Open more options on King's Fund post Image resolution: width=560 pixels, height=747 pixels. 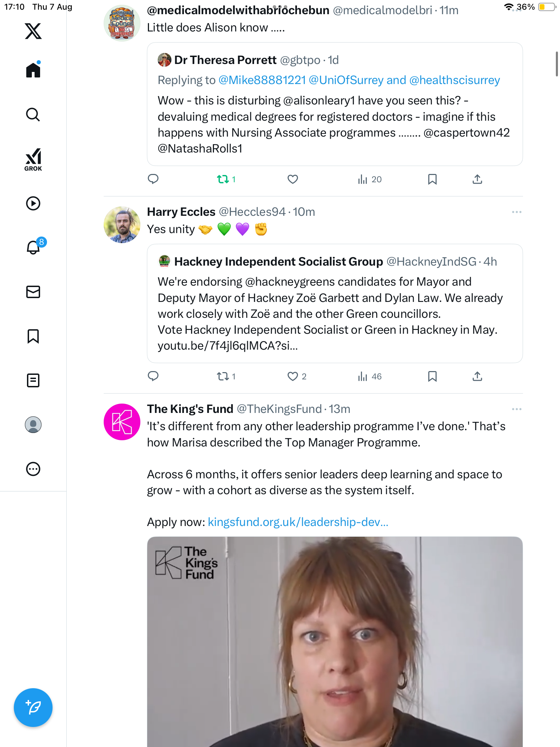tap(516, 409)
